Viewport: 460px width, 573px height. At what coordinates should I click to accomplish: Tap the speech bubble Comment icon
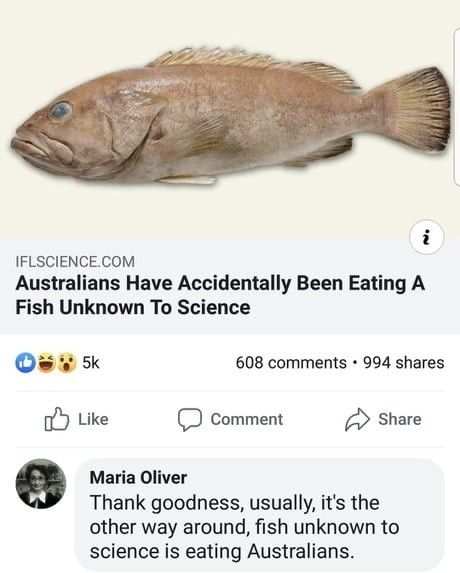(190, 420)
